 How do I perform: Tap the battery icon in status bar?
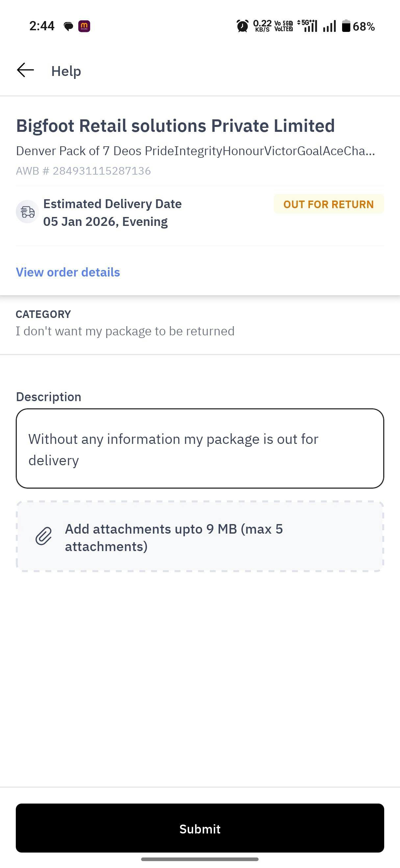346,26
